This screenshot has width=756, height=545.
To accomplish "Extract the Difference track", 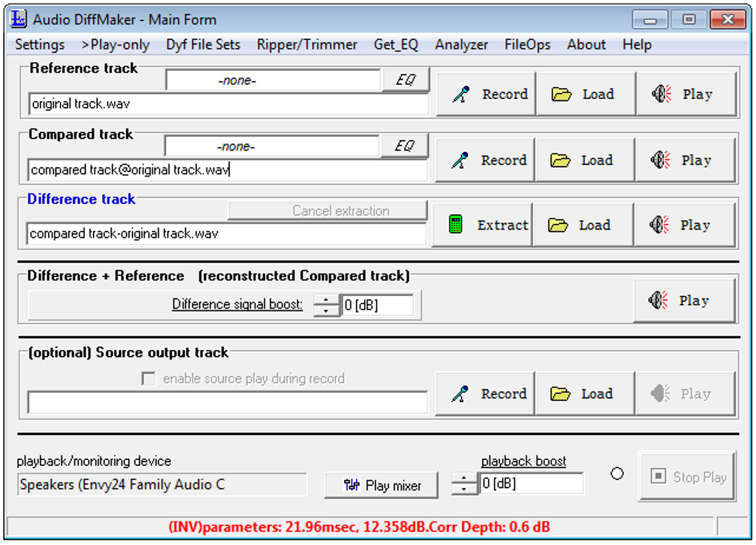I will pos(482,225).
